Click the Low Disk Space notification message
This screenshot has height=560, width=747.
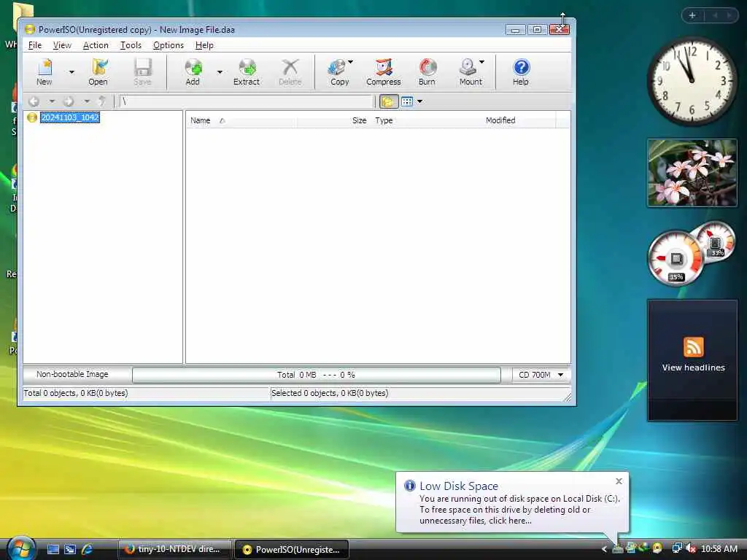point(519,510)
